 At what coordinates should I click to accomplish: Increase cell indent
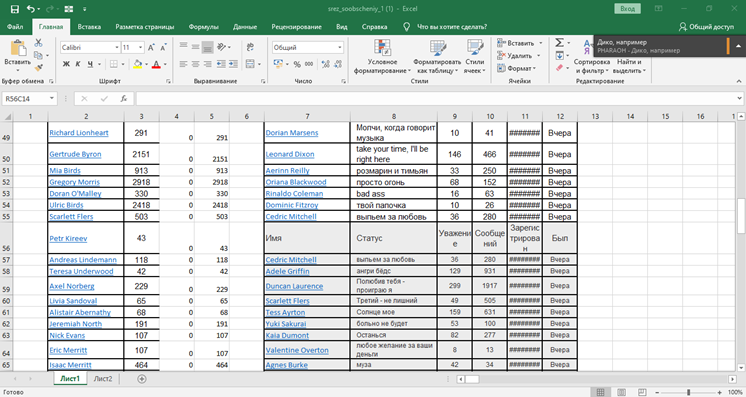[233, 64]
